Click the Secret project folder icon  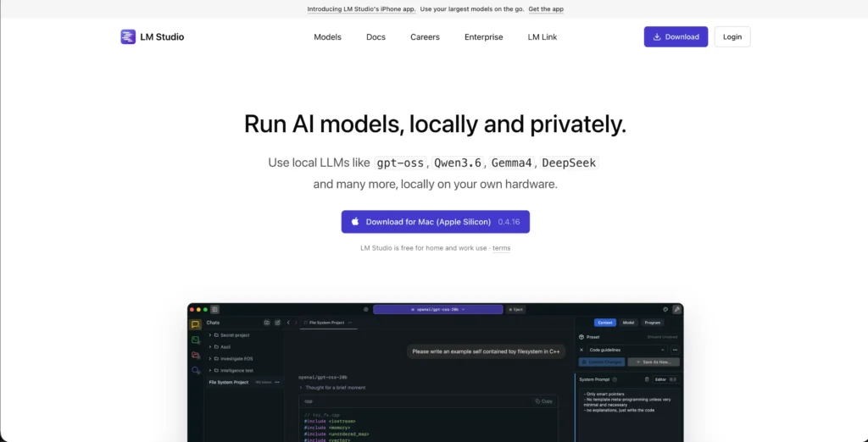pos(216,335)
